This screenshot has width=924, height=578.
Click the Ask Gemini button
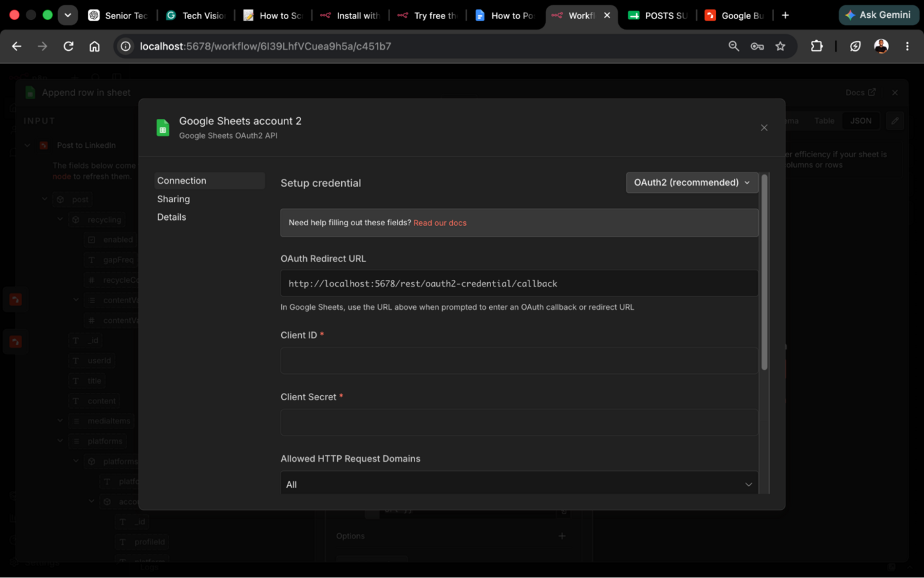(878, 15)
